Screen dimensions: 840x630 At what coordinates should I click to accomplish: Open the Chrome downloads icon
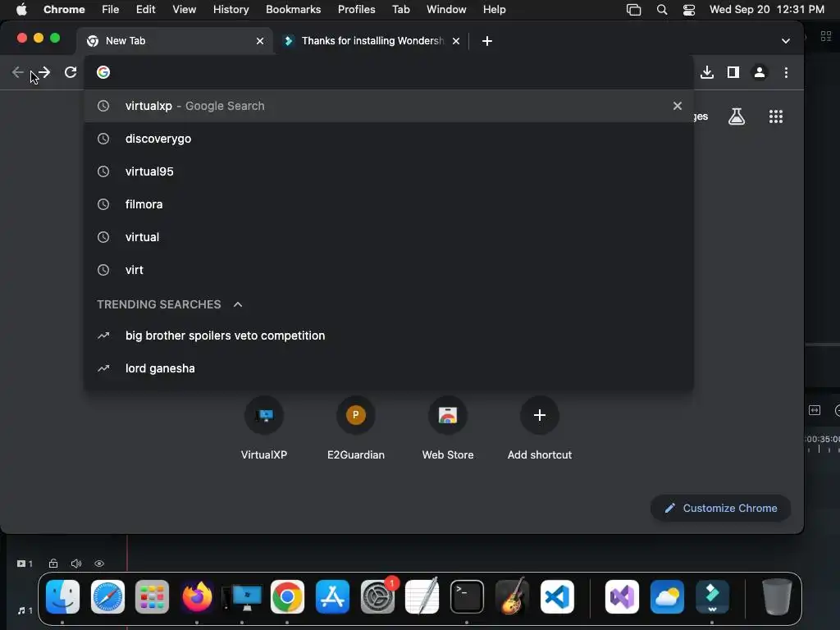pyautogui.click(x=707, y=72)
